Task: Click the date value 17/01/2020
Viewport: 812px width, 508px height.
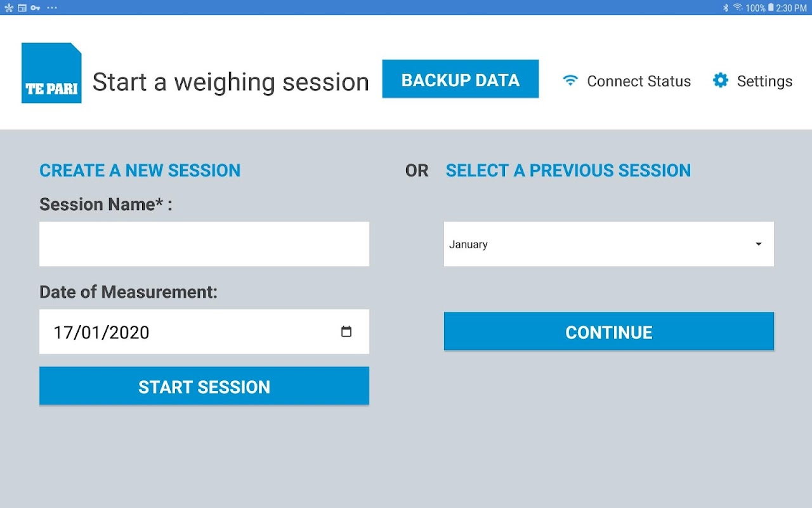Action: click(101, 332)
